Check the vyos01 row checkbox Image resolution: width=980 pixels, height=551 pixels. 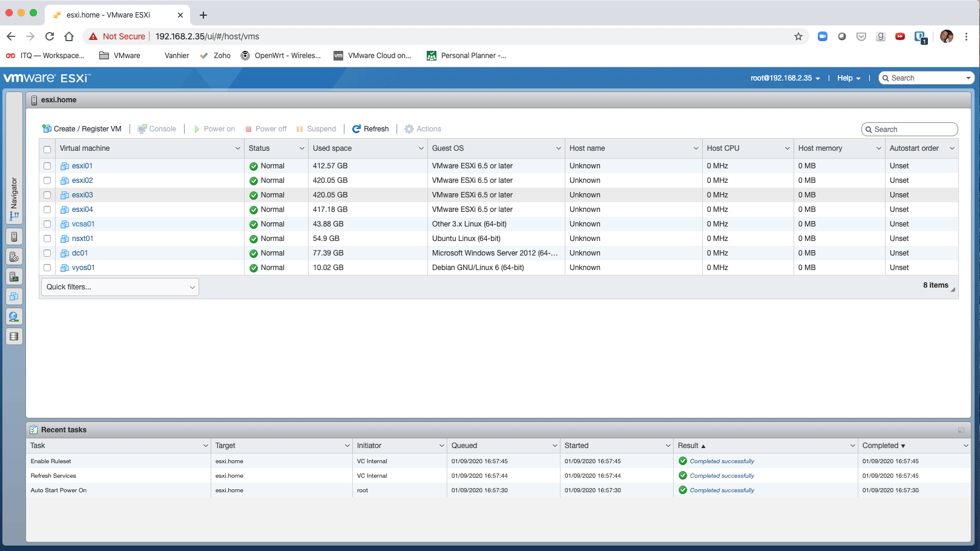point(47,268)
